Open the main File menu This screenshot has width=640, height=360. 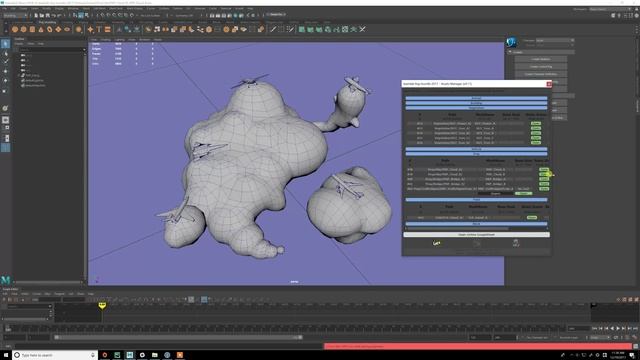tap(4, 9)
